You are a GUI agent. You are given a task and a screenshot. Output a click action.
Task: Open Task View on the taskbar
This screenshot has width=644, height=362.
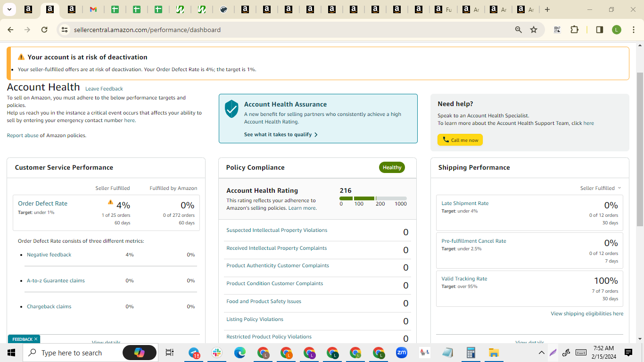(x=170, y=353)
